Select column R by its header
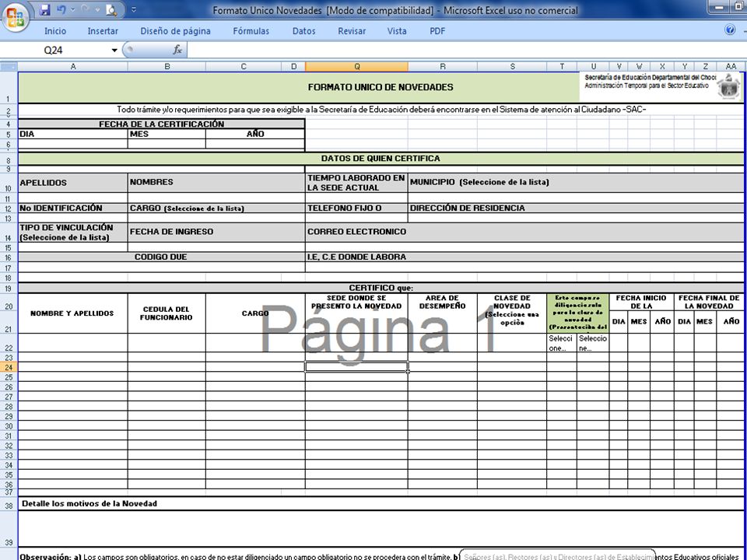This screenshot has width=747, height=560. 443,67
